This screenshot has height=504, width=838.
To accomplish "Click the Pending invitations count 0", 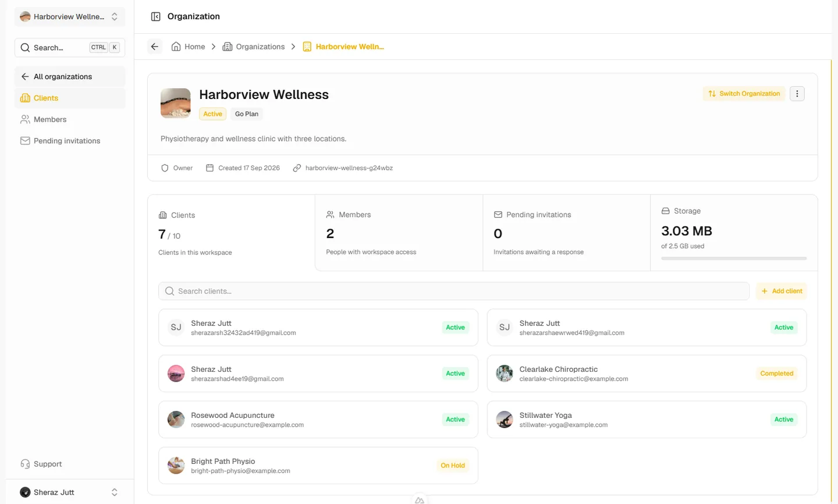I will pyautogui.click(x=498, y=233).
